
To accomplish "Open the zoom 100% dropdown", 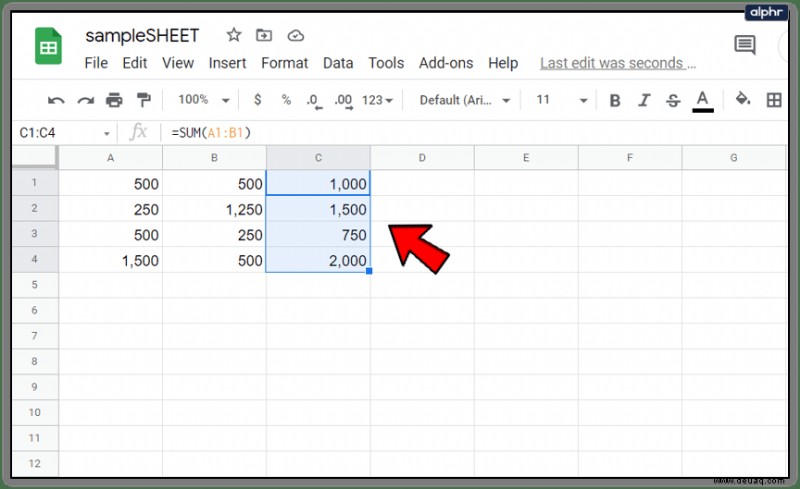I will click(x=203, y=100).
